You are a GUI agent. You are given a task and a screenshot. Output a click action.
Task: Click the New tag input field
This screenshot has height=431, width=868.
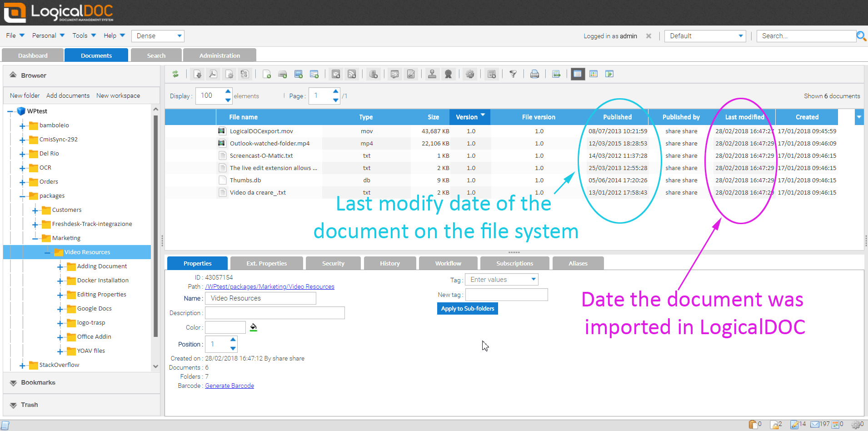(507, 295)
